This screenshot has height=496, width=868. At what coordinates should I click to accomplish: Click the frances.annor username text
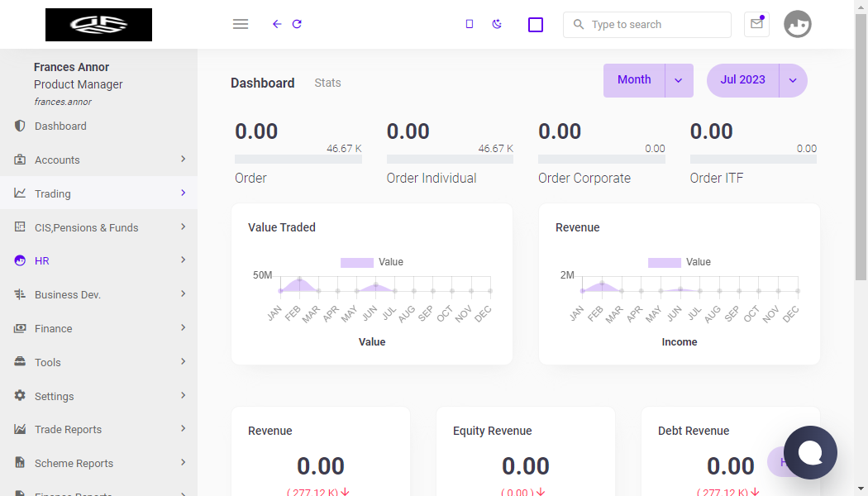[63, 102]
